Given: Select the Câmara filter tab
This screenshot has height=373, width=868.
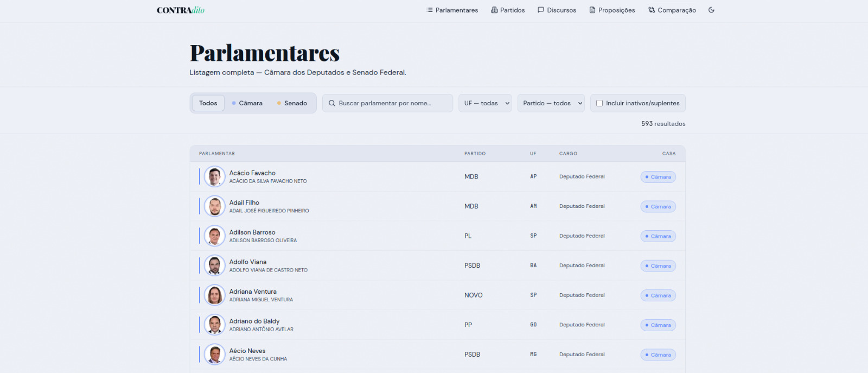Looking at the screenshot, I should click(x=247, y=103).
